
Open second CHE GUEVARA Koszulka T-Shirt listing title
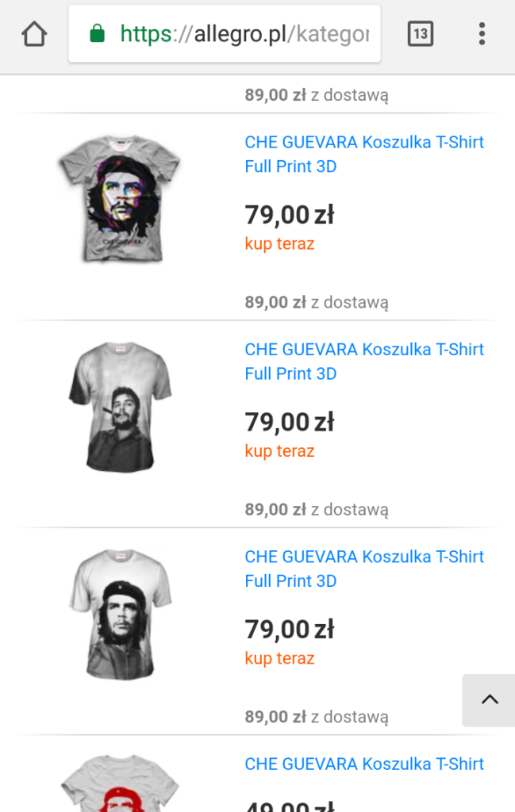364,362
